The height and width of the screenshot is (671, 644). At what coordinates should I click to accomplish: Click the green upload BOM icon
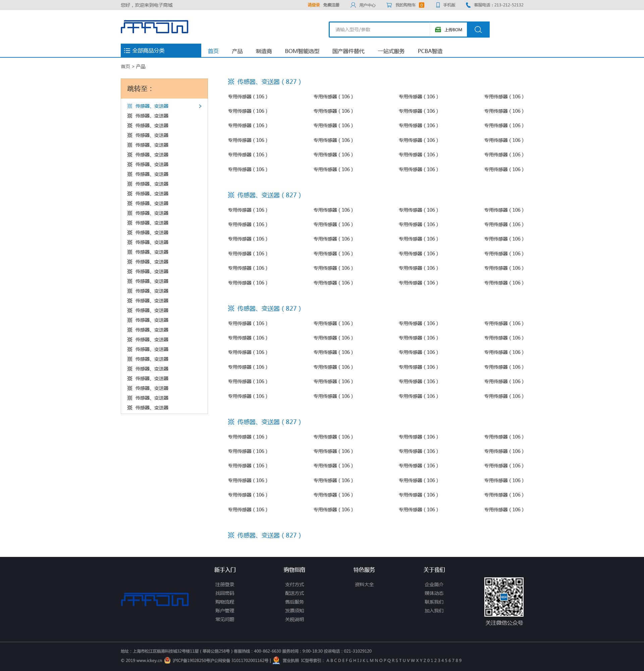[438, 30]
